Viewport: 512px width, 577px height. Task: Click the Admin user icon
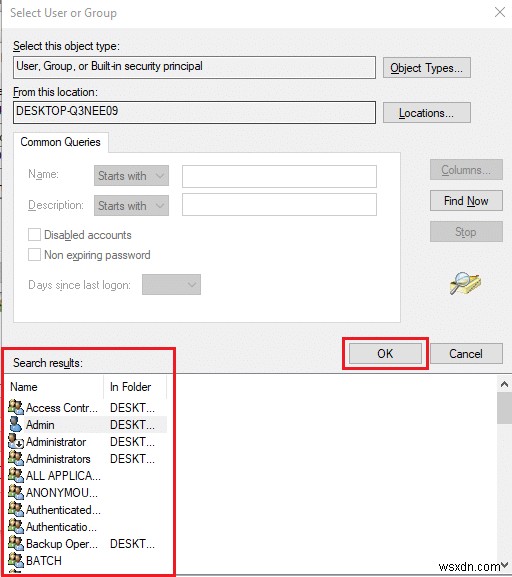16,424
